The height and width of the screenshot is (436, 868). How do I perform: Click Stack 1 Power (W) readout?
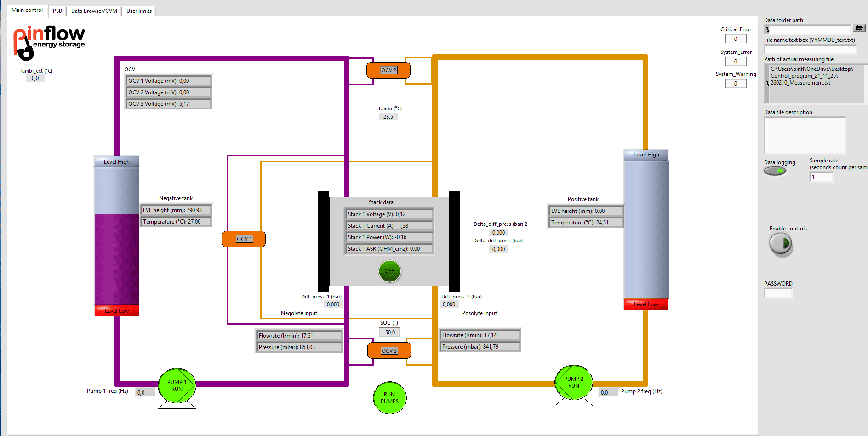pos(389,237)
